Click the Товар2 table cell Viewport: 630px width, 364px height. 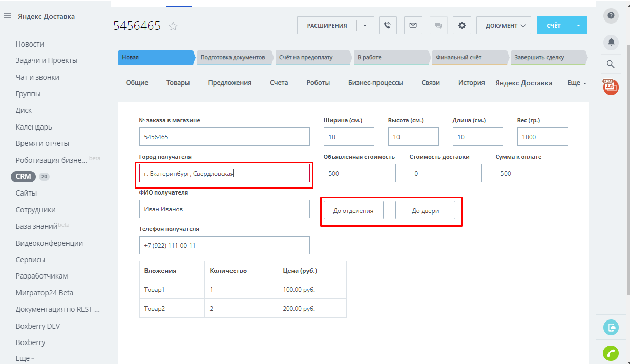point(172,308)
